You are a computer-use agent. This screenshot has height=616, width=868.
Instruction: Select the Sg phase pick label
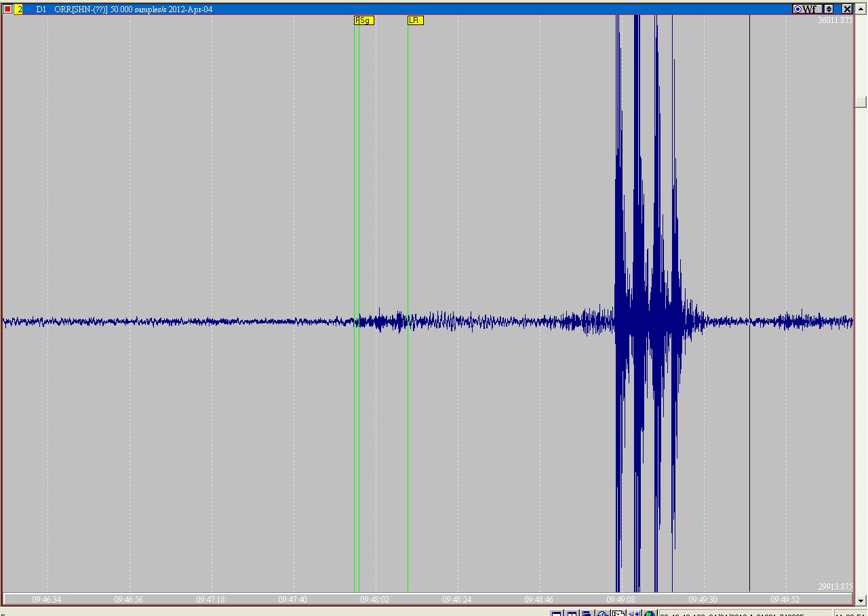tap(365, 20)
